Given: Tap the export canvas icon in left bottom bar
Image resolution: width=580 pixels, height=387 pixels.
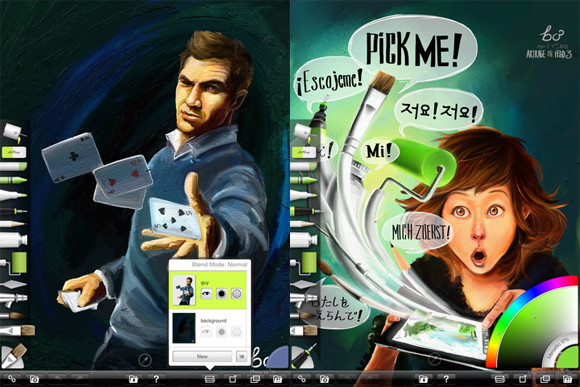Looking at the screenshot, I should click(233, 379).
